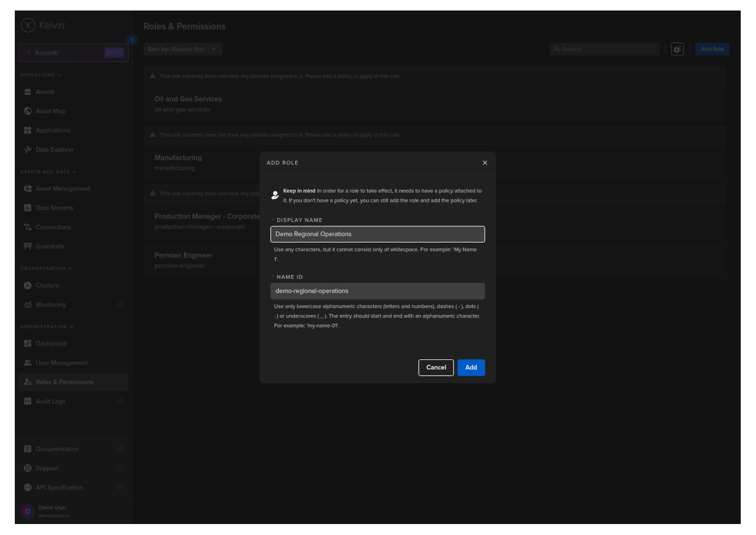Cancel the Add Role dialog
Viewport: 756px width, 535px height.
point(436,368)
